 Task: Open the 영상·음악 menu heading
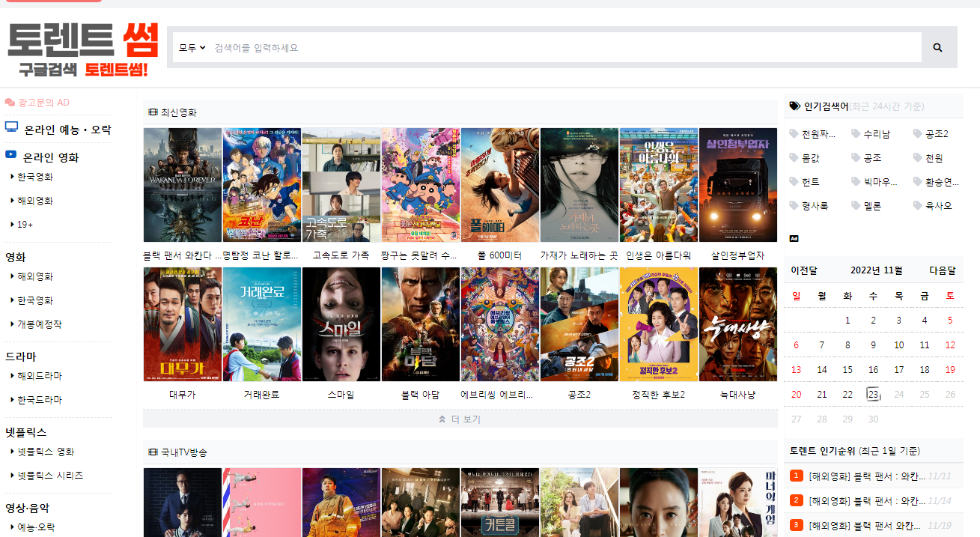click(x=27, y=508)
